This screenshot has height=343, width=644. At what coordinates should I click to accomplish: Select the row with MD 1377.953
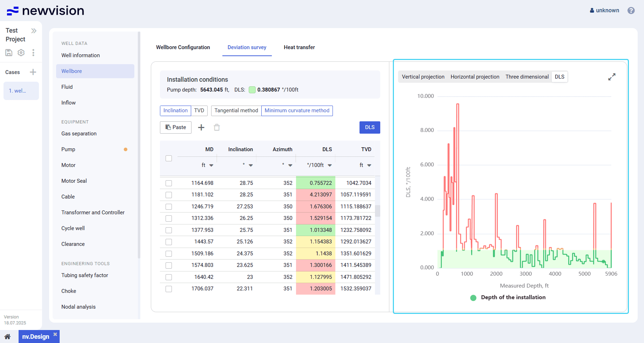tap(169, 230)
